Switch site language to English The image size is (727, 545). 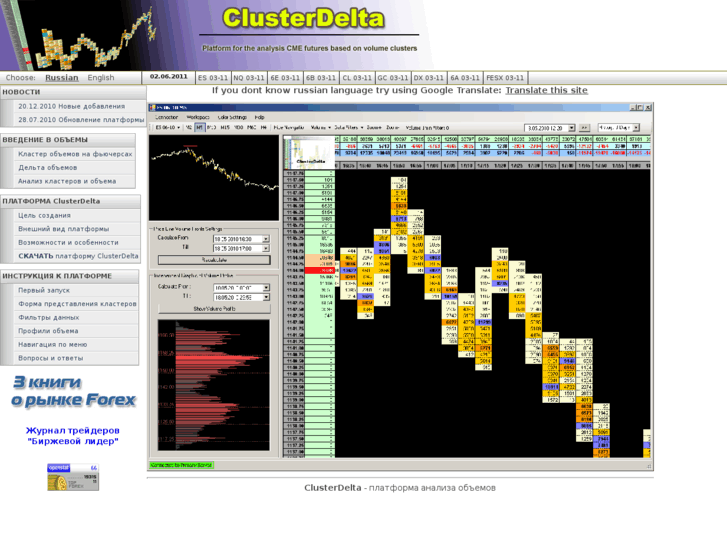click(x=101, y=77)
